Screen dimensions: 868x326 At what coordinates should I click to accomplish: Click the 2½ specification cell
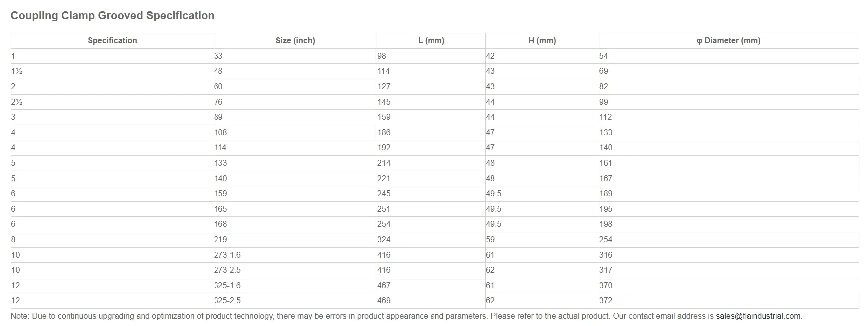[112, 102]
